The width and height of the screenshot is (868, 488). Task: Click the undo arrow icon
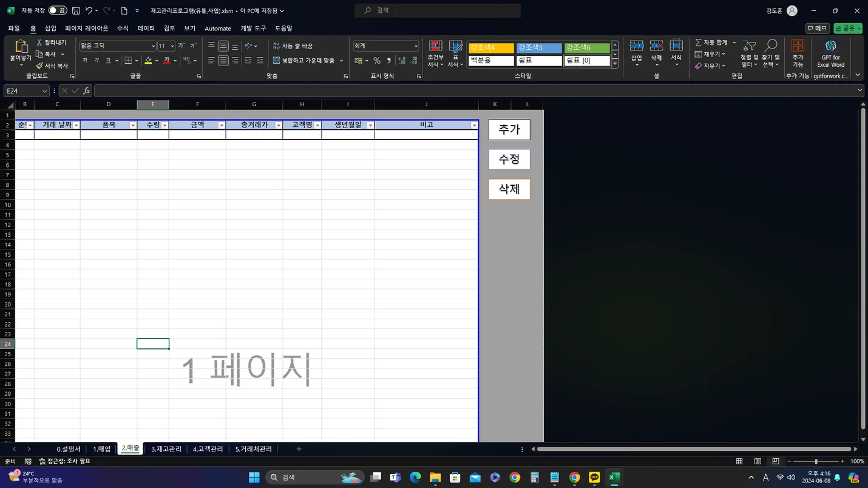point(89,11)
